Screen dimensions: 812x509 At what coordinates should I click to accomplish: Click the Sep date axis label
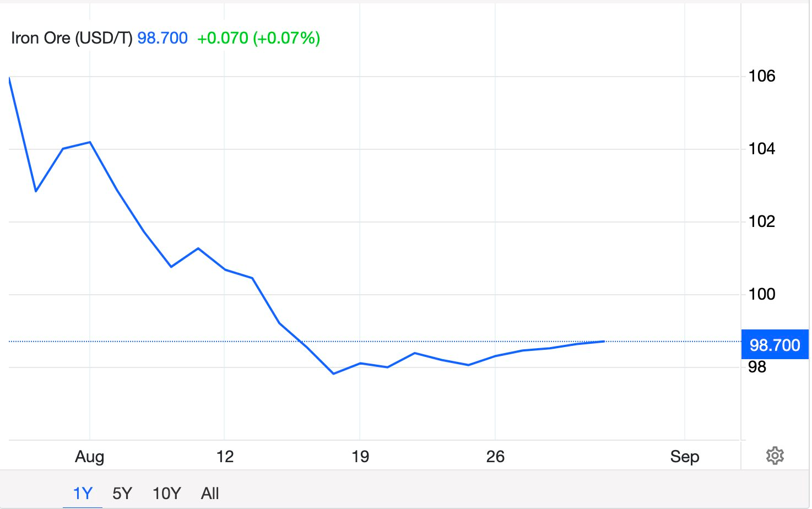[685, 457]
